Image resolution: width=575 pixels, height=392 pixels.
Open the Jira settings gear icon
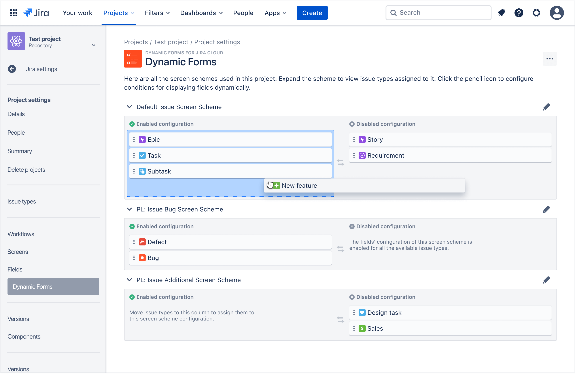point(536,13)
